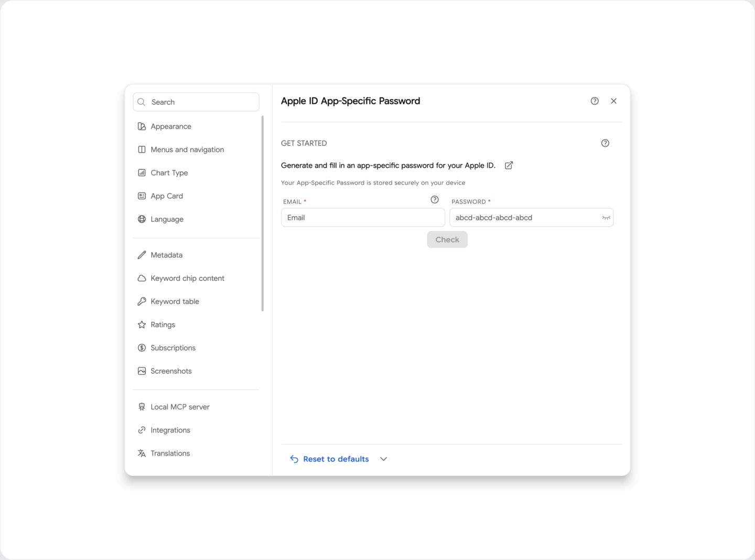Click the Appearance sidebar icon

(x=142, y=126)
